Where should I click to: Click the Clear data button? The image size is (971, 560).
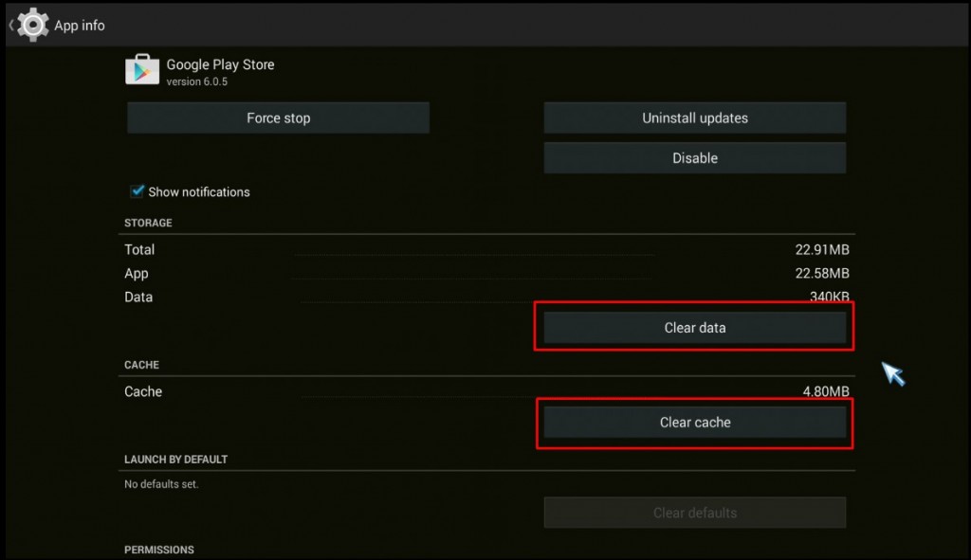click(694, 328)
